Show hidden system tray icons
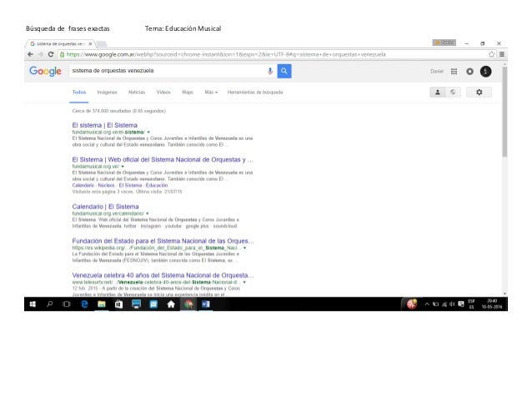This screenshot has width=532, height=411. [x=427, y=304]
